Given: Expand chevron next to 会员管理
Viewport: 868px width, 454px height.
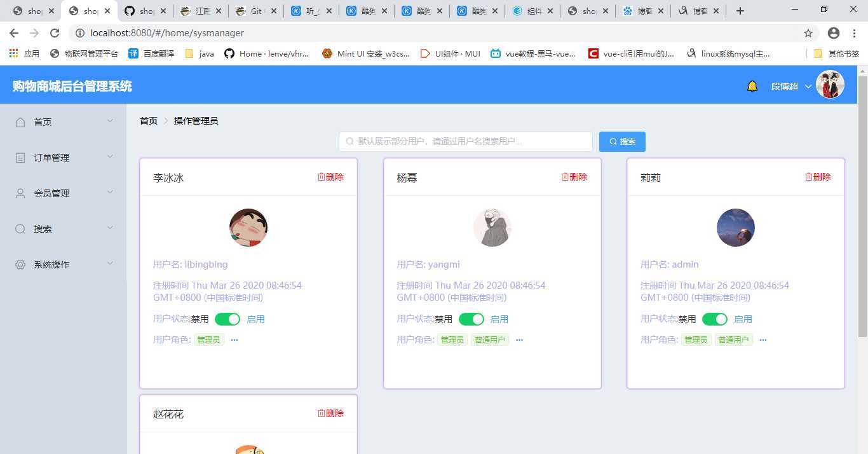Looking at the screenshot, I should (110, 192).
